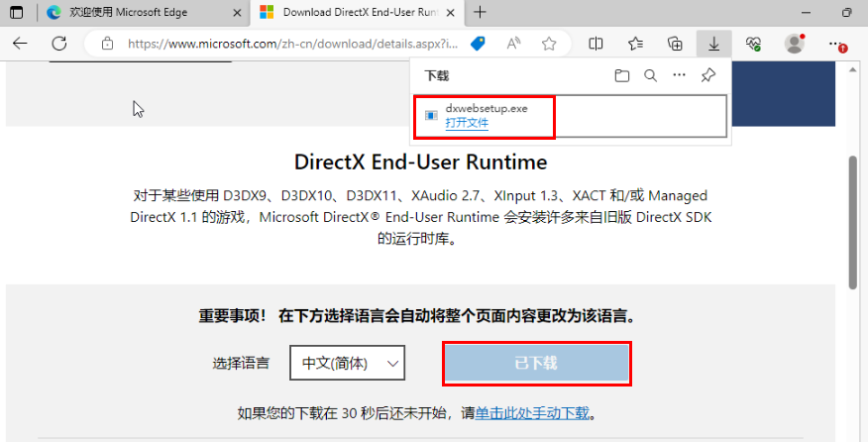This screenshot has height=442, width=868.
Task: Click the scrollbar up arrow
Action: [x=852, y=70]
